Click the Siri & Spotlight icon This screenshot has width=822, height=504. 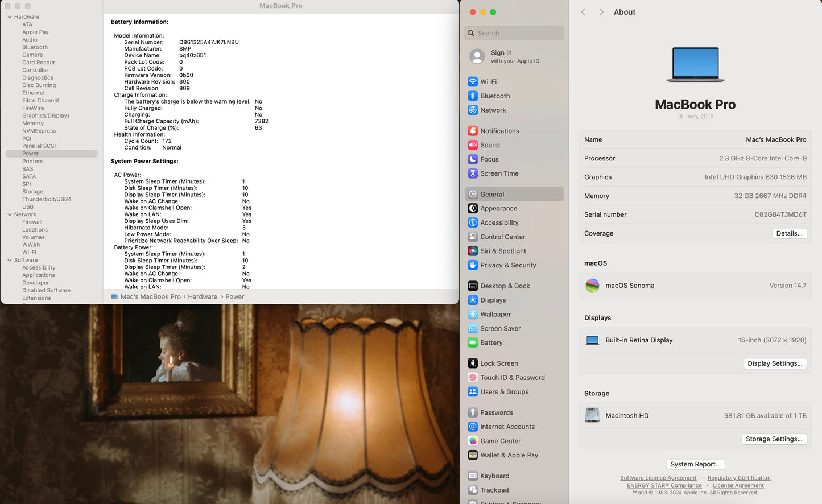(x=473, y=251)
